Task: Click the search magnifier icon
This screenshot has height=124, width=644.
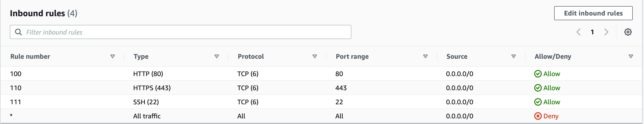Action: [18, 32]
